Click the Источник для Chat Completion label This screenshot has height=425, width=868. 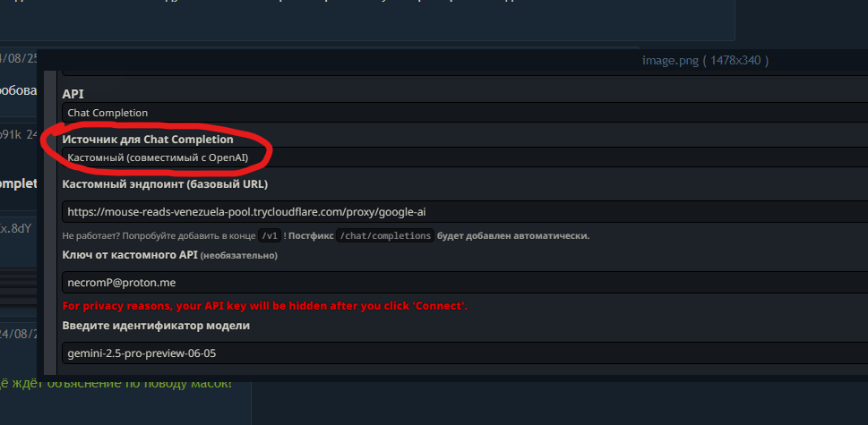tap(147, 140)
